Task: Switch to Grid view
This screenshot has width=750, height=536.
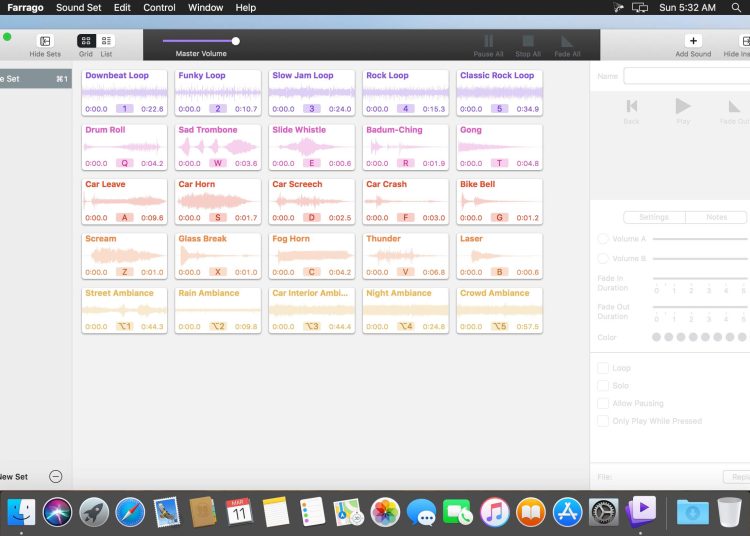Action: [86, 41]
